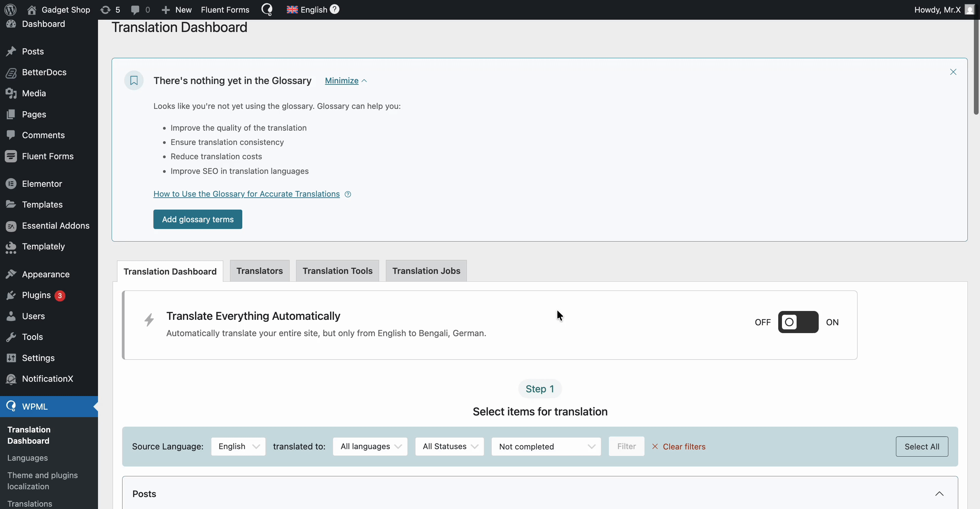Click the bookmark icon in the glossary banner
The width and height of the screenshot is (980, 509).
(134, 80)
